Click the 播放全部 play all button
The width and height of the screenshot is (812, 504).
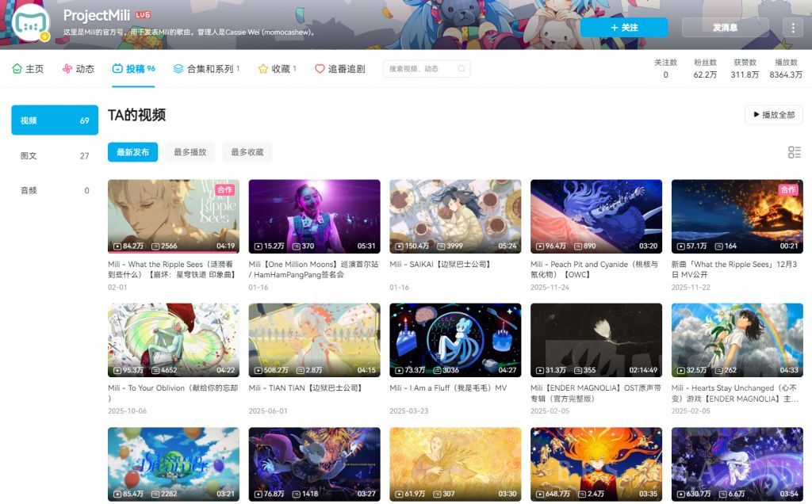[x=774, y=115]
